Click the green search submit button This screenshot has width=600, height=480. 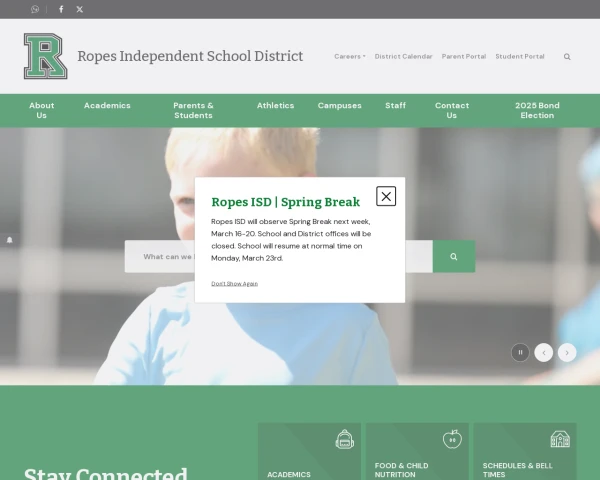[x=454, y=256]
